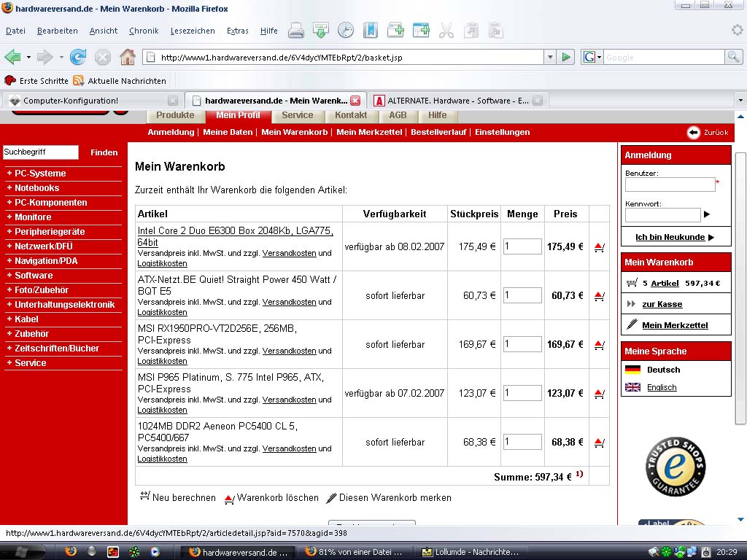This screenshot has height=560, width=747.
Task: Click the Suchbegriff search field
Action: [x=41, y=152]
